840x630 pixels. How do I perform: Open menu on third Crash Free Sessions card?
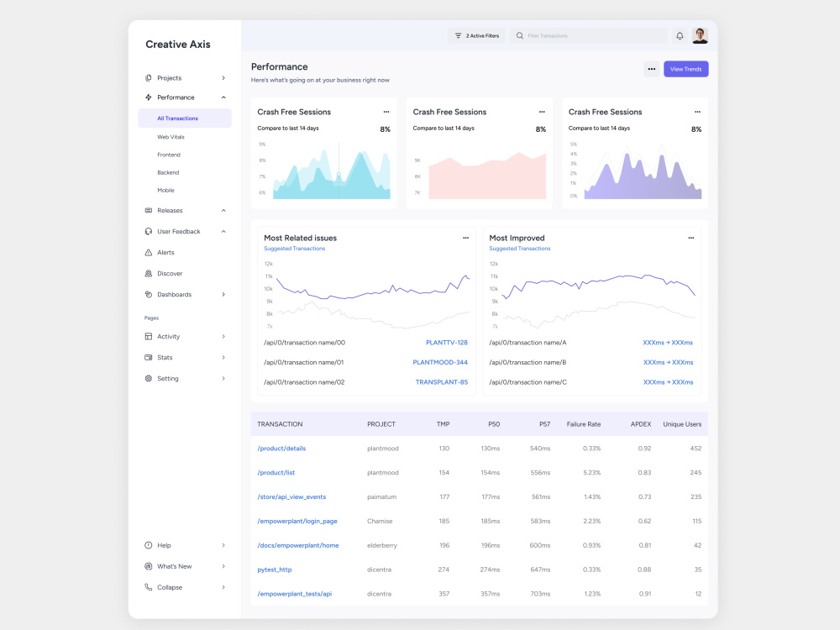(697, 112)
